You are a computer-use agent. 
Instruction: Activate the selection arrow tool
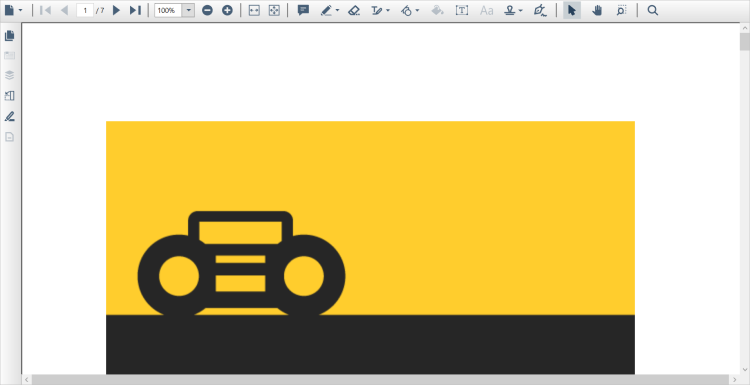pyautogui.click(x=572, y=10)
